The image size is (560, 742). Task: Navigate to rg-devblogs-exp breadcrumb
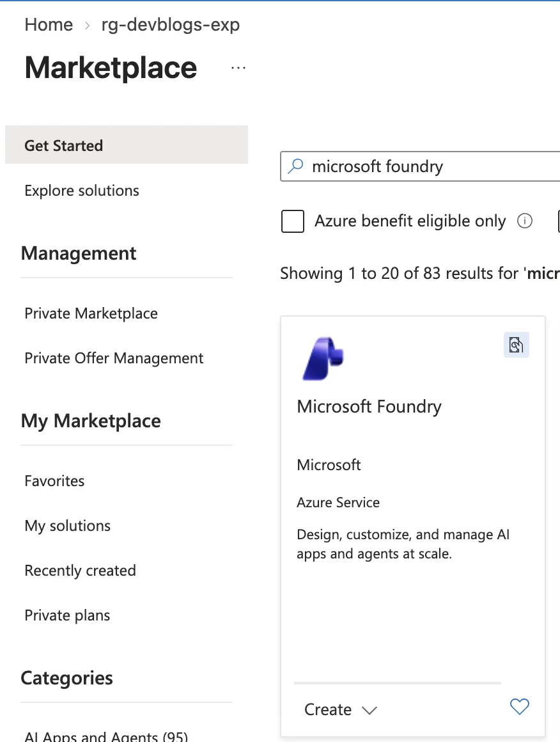tap(170, 24)
